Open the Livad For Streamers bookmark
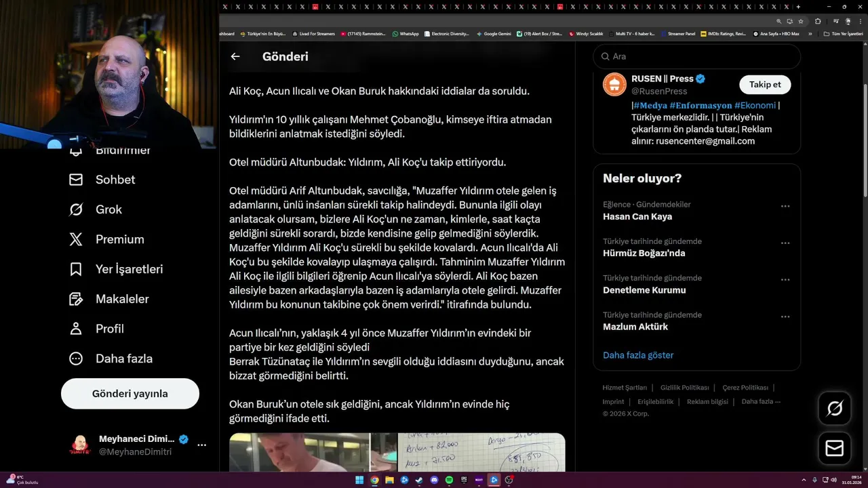Image resolution: width=868 pixels, height=488 pixels. click(313, 33)
